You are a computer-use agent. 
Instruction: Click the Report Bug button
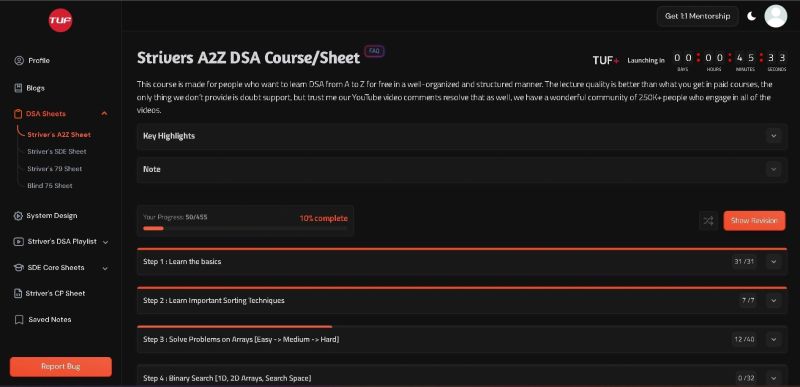(61, 367)
